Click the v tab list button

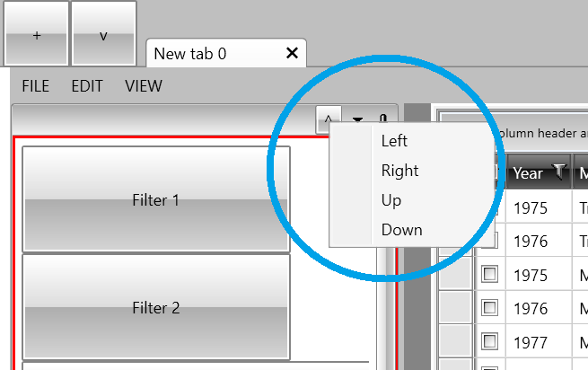pos(103,34)
